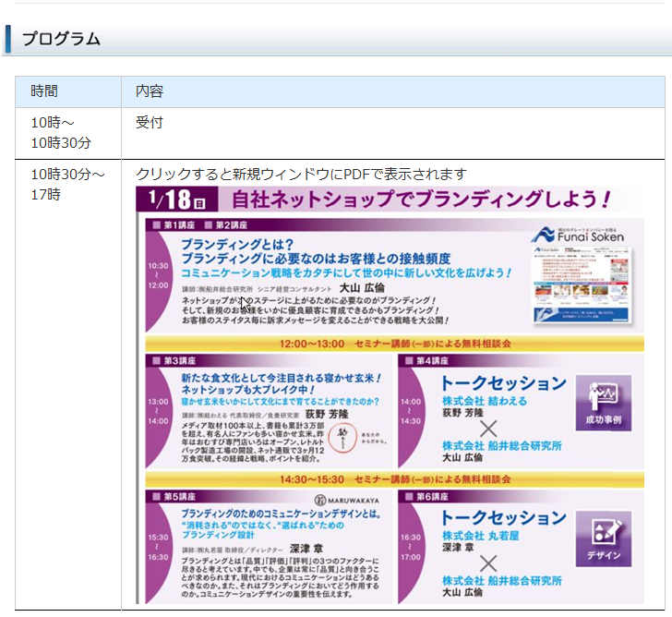This screenshot has width=672, height=617.
Task: Select the 10時～10時30分 time cell
Action: point(68,133)
